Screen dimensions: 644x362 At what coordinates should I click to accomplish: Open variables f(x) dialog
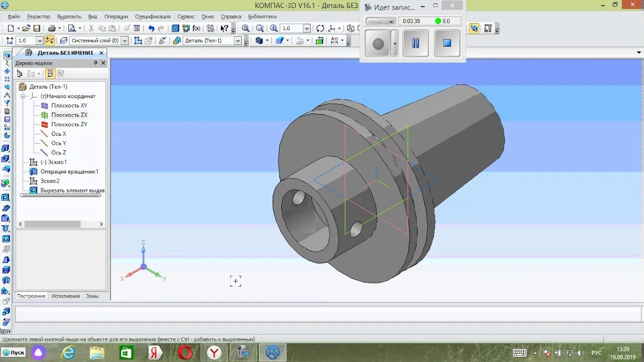pyautogui.click(x=196, y=28)
